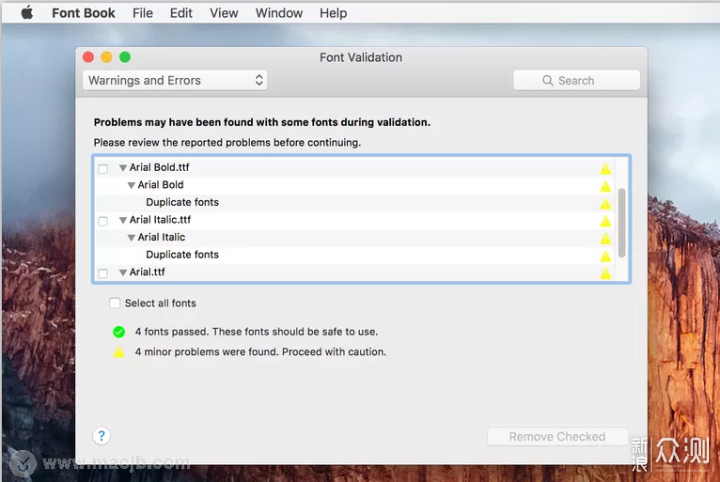Zoom the Font Validation window

[125, 57]
